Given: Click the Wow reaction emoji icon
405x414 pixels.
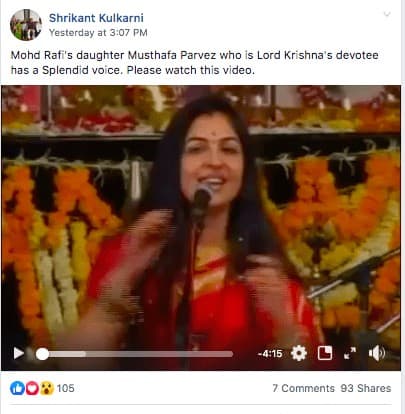Looking at the screenshot, I should tap(47, 388).
